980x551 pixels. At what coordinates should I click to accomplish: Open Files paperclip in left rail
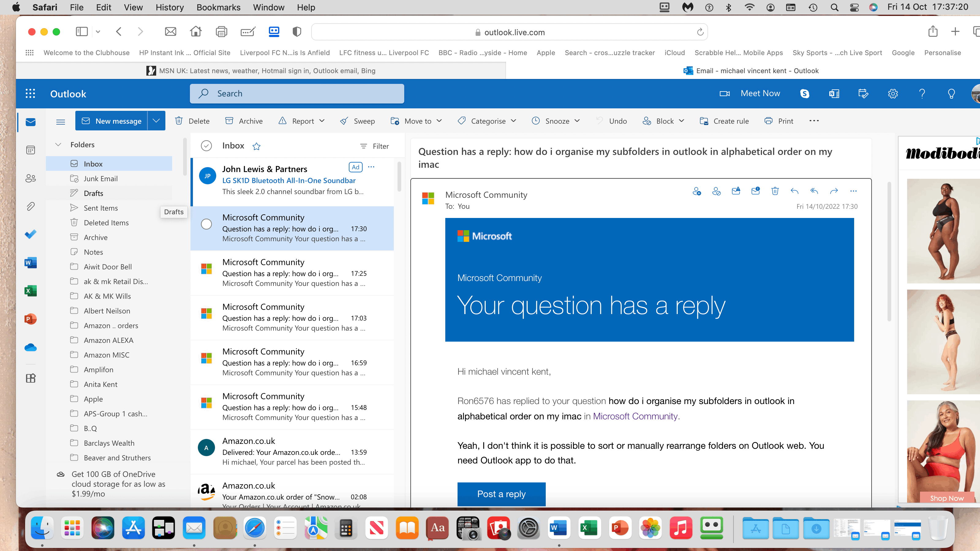(x=30, y=206)
